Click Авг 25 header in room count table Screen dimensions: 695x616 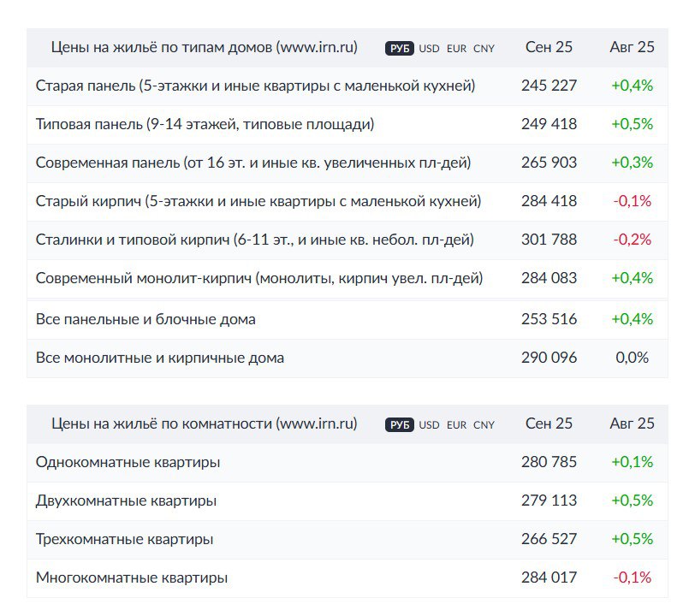tap(632, 423)
